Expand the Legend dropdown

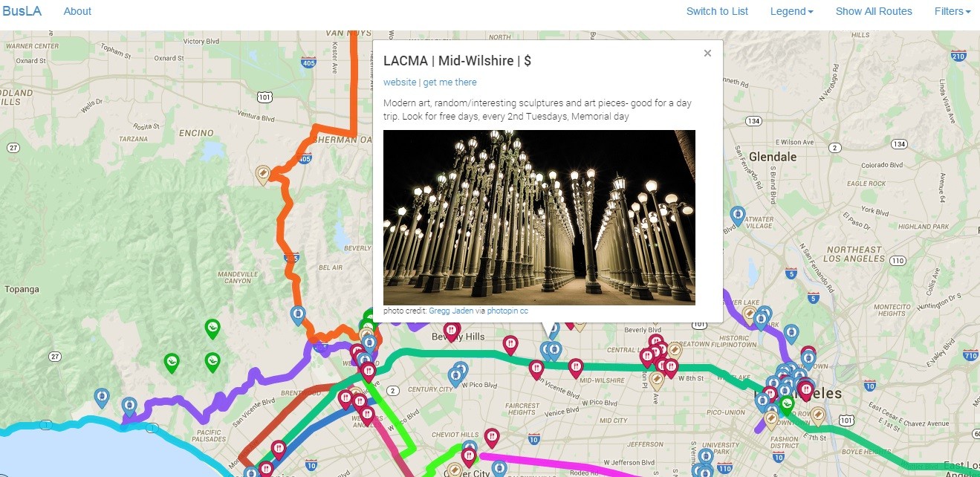(792, 11)
